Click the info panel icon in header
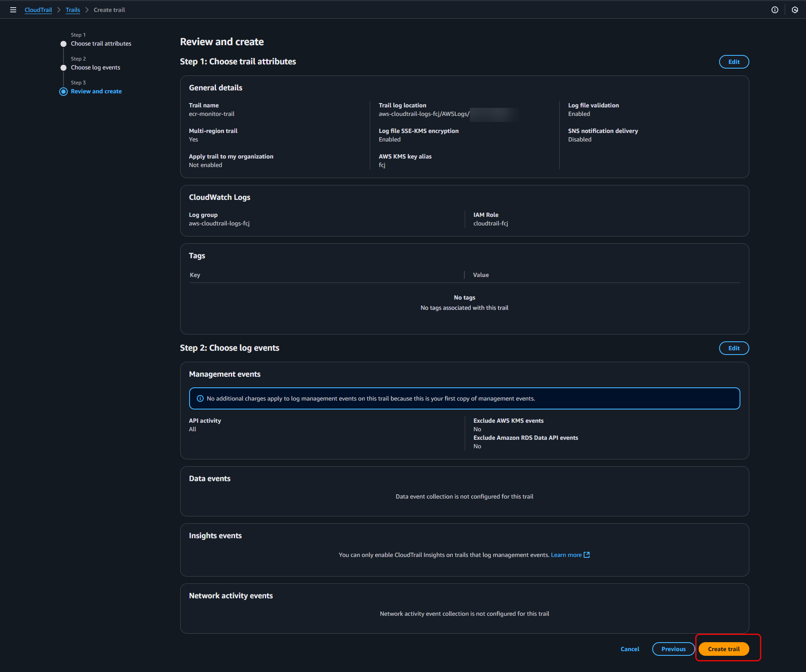Image resolution: width=806 pixels, height=672 pixels. pyautogui.click(x=774, y=10)
